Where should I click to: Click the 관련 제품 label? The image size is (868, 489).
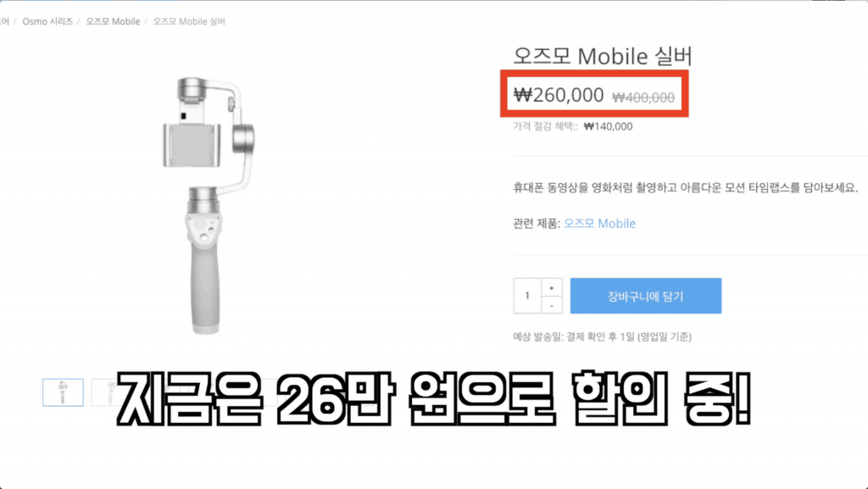tap(537, 224)
